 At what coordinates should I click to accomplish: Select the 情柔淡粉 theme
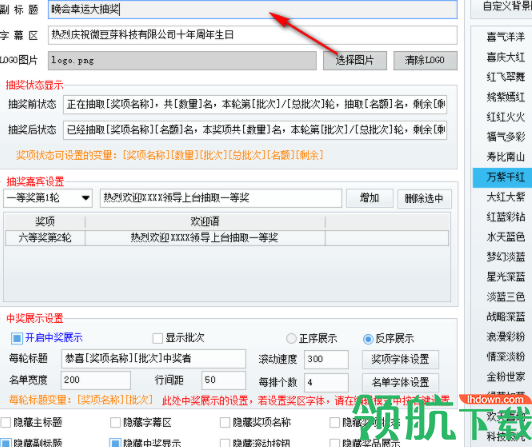click(x=506, y=356)
